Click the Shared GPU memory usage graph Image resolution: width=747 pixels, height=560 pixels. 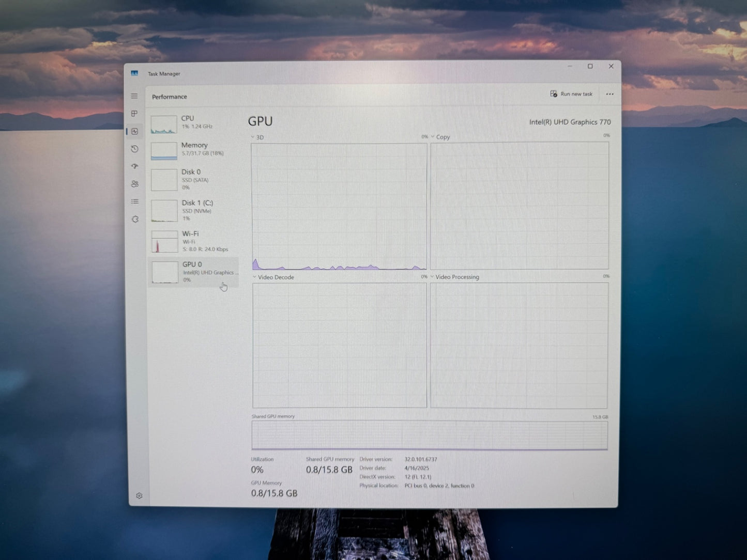click(x=429, y=435)
